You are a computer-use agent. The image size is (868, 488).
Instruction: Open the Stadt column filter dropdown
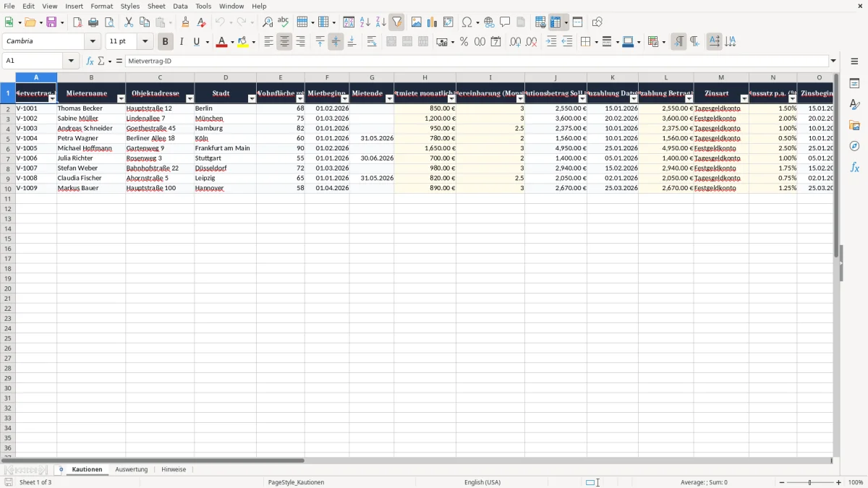pyautogui.click(x=252, y=99)
